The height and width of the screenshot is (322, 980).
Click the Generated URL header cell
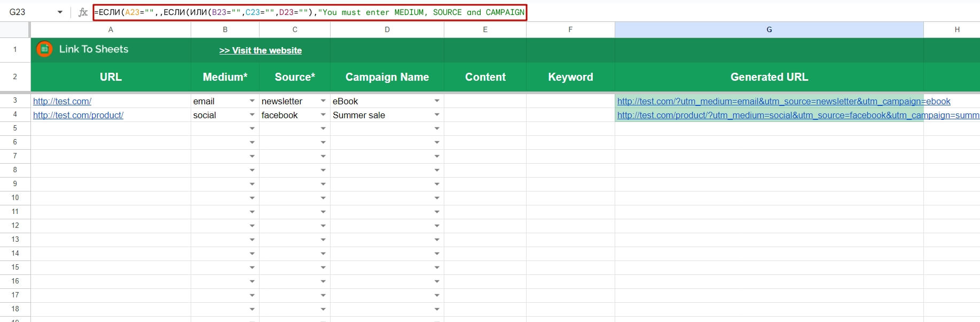tap(769, 77)
